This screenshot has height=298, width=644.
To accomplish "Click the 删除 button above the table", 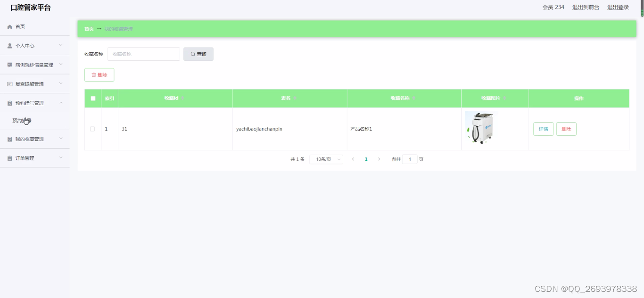I will 99,75.
